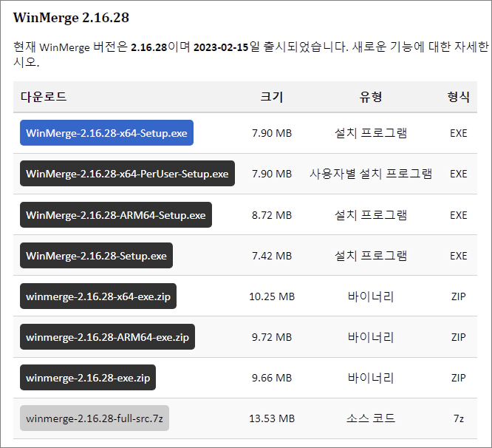Screen dimensions: 492x448
Task: Click 바이너리 type in x64-exe.zip row
Action: point(371,296)
